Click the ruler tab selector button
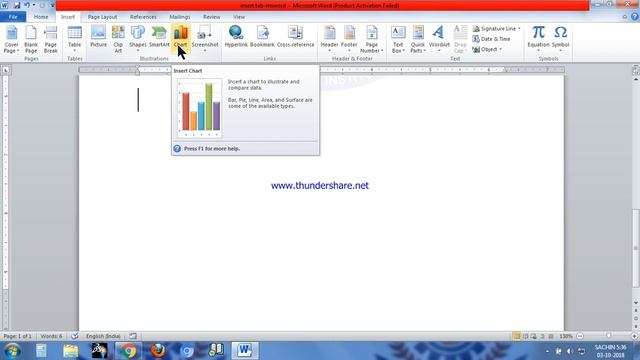Screen dimensions: 640x360 [x=6, y=70]
